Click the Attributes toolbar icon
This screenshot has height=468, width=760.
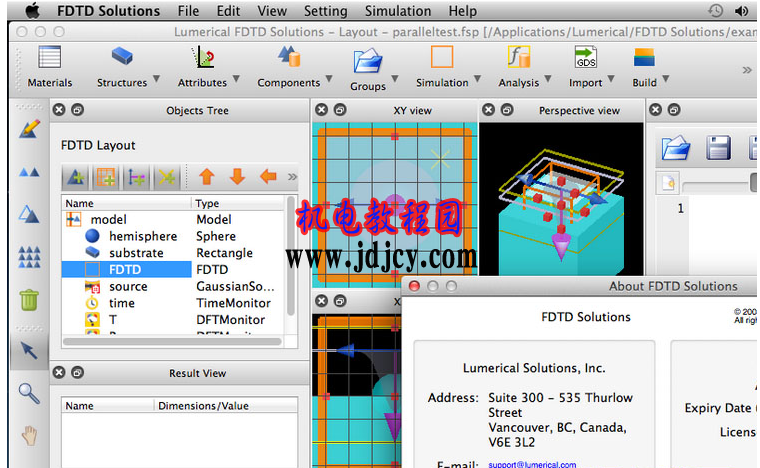(x=203, y=57)
